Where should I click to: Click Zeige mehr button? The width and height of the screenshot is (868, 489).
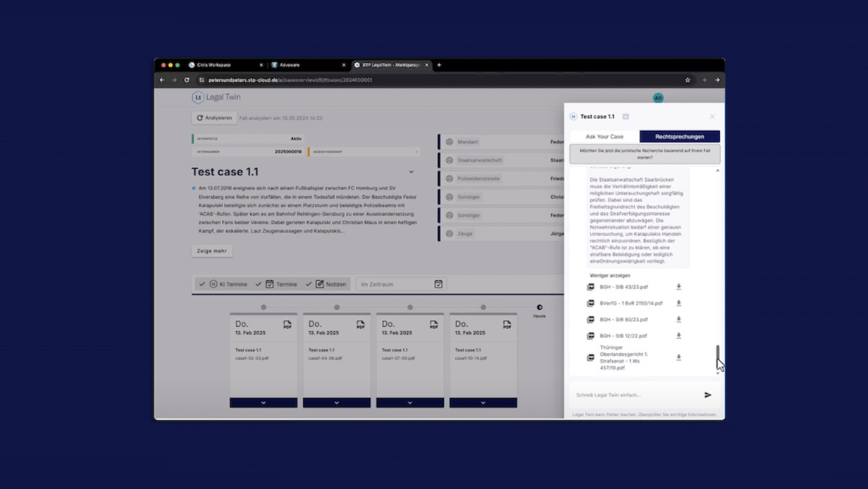click(x=212, y=251)
